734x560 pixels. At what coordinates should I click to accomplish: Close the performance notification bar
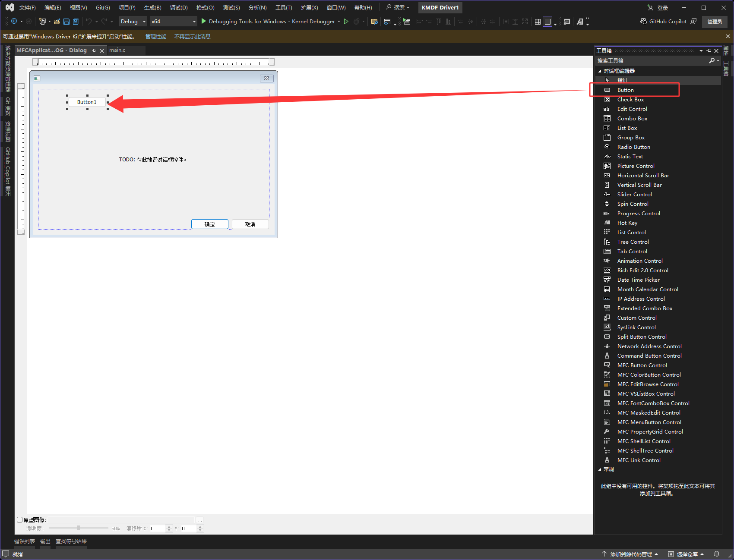(728, 37)
